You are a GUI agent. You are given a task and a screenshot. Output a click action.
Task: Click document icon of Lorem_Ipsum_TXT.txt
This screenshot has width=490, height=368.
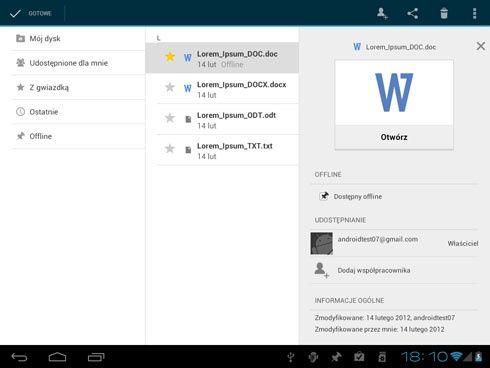(x=188, y=150)
